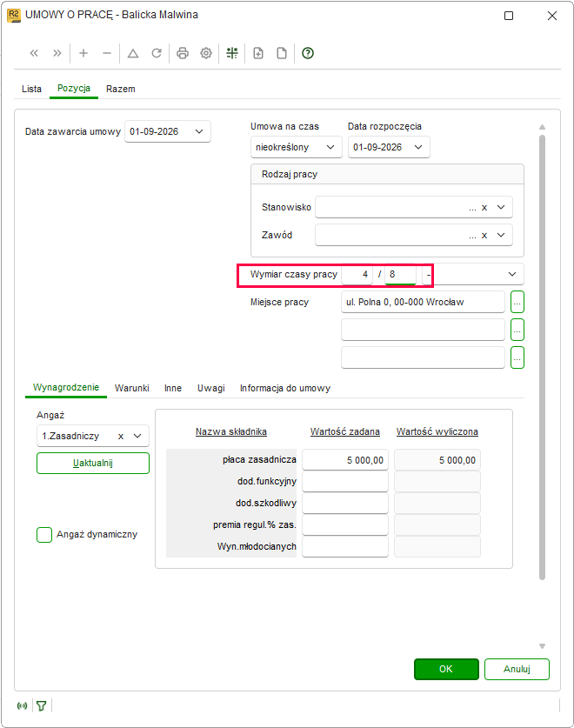
Task: Expand the Stanowisko dropdown arrow
Action: (x=501, y=208)
